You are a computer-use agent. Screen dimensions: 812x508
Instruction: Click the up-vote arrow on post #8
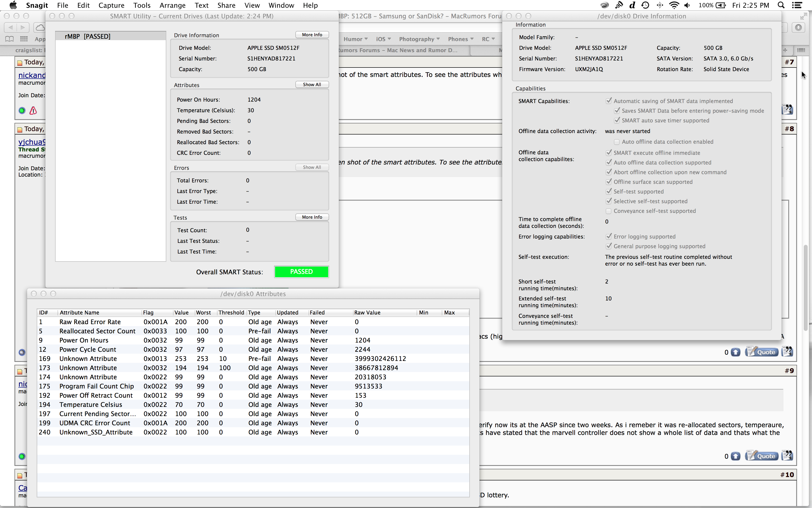[x=735, y=352]
